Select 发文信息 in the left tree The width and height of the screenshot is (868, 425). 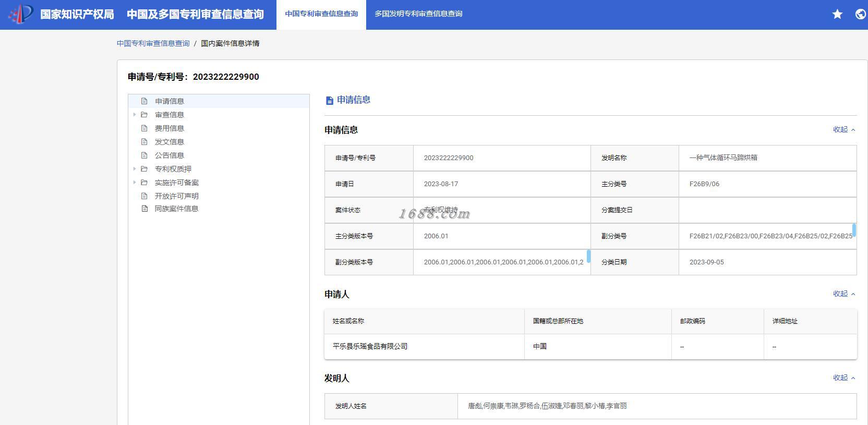point(170,142)
